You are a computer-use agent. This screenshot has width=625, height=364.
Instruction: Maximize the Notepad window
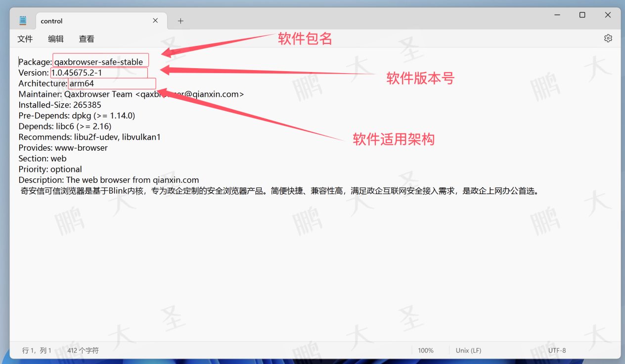582,15
